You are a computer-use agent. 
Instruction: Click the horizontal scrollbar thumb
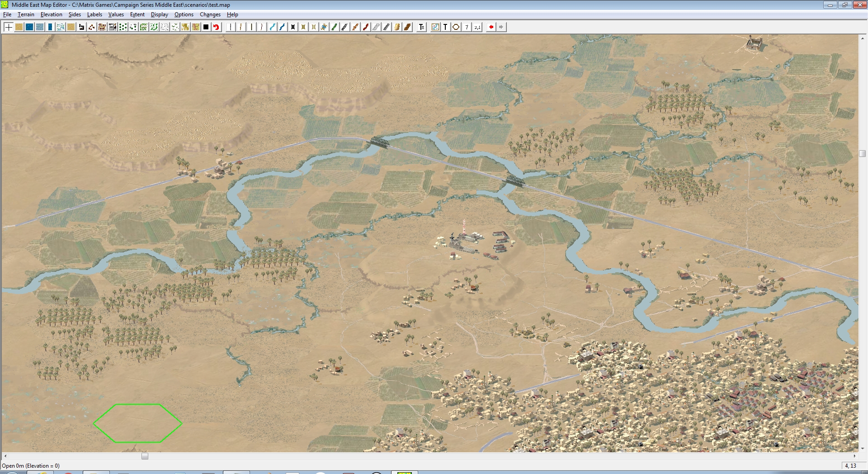[x=145, y=456]
